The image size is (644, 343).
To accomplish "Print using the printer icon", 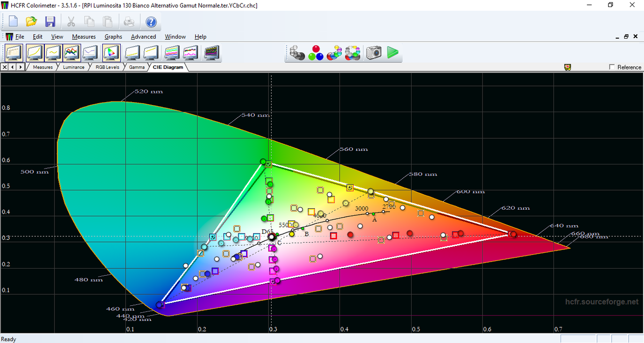I will 129,22.
